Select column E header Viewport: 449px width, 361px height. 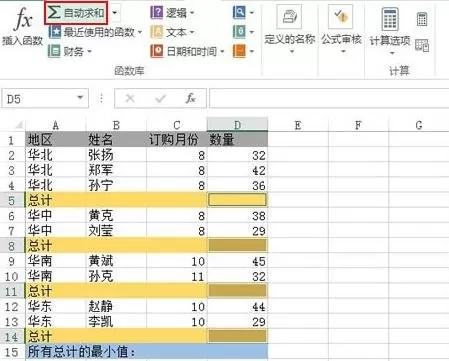[298, 125]
